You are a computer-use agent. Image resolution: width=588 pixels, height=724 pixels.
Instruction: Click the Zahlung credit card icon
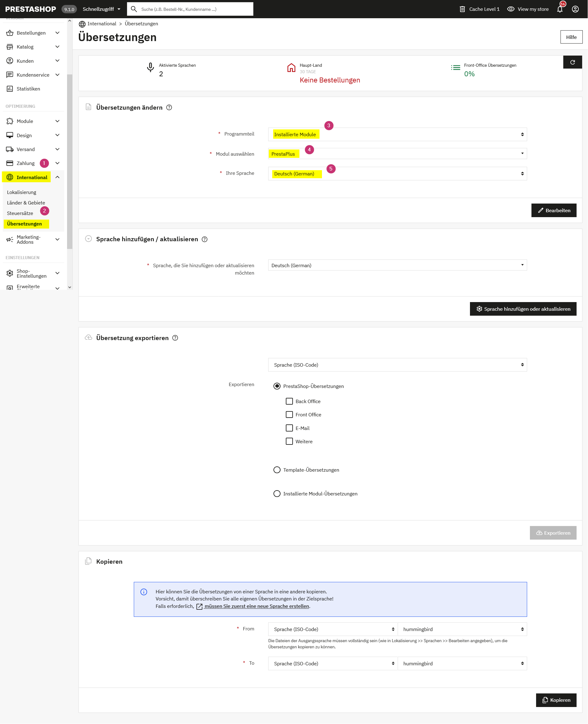pos(10,163)
